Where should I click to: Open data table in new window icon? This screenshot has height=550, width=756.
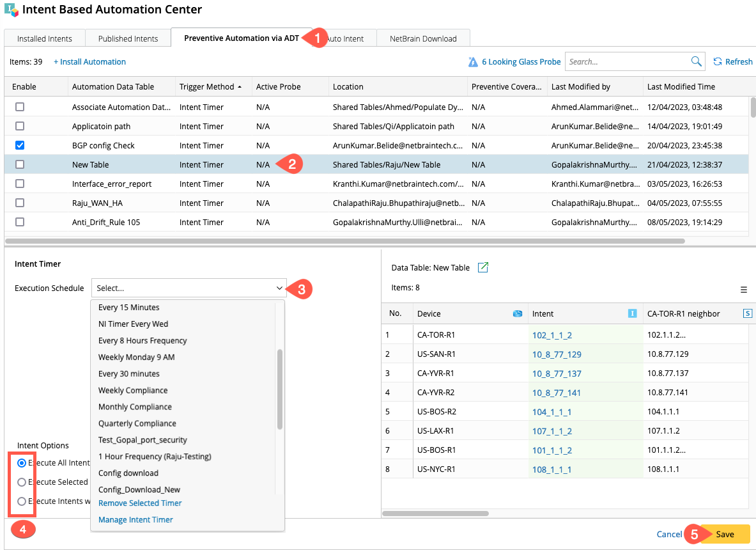483,267
